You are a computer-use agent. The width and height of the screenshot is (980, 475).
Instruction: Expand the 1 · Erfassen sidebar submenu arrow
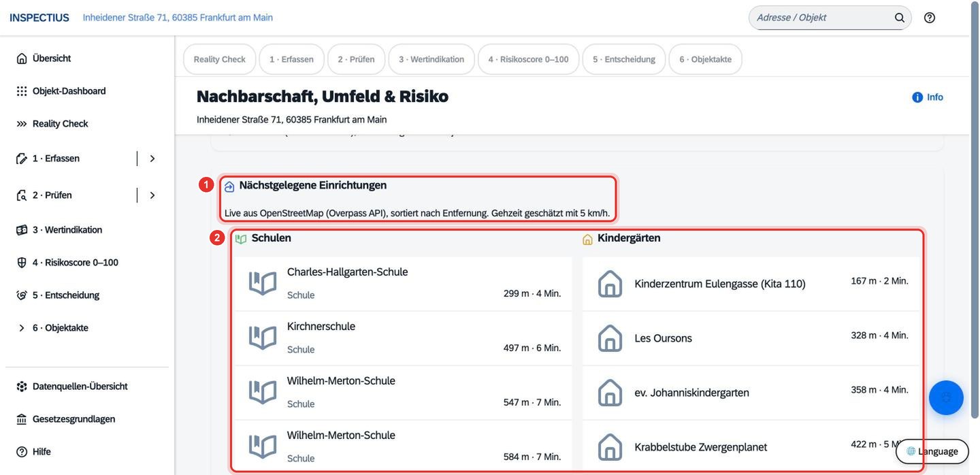coord(152,159)
